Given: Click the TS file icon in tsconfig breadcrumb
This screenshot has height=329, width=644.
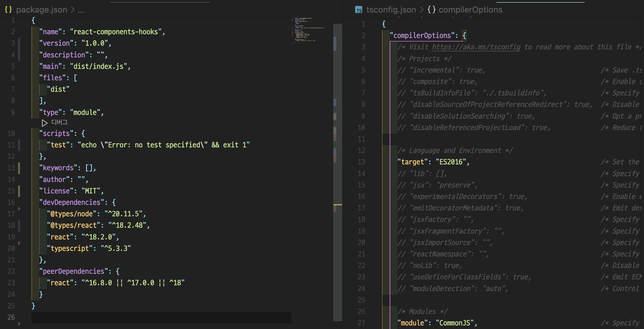Looking at the screenshot, I should click(359, 10).
